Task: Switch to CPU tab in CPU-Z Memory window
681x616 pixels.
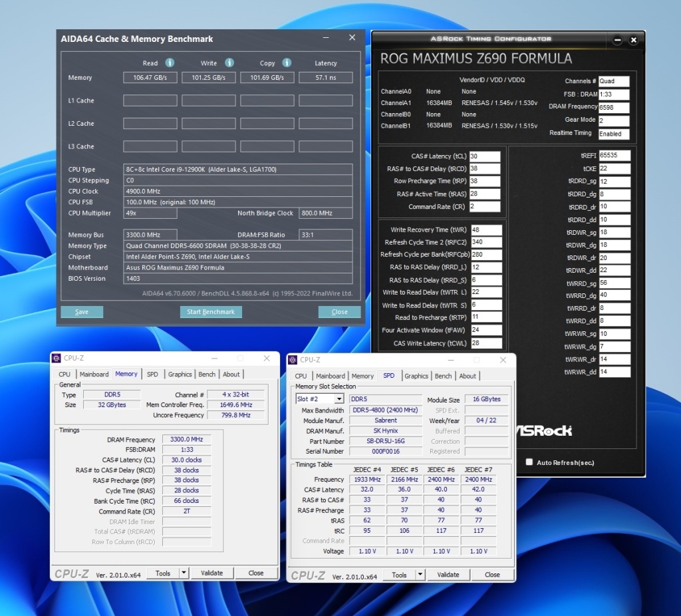Action: point(65,374)
